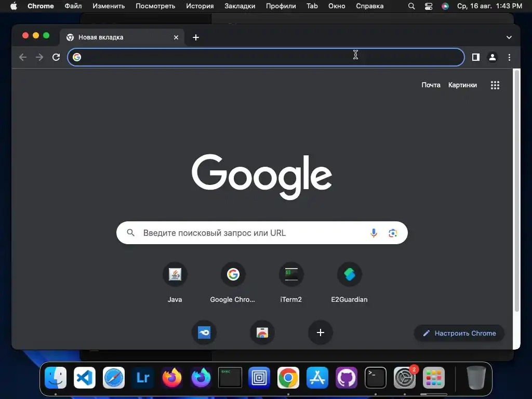Open the Trash in the Dock
The width and height of the screenshot is (532, 399).
[476, 378]
